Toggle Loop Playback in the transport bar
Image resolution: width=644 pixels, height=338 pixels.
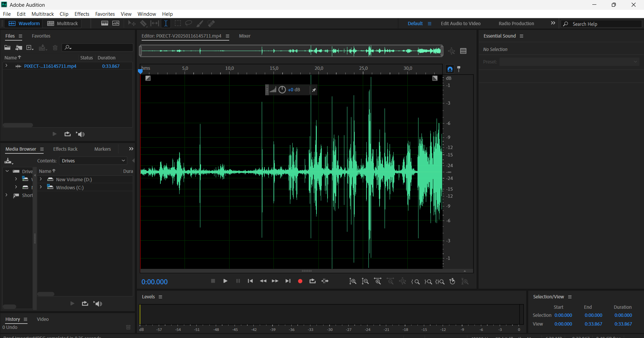312,281
